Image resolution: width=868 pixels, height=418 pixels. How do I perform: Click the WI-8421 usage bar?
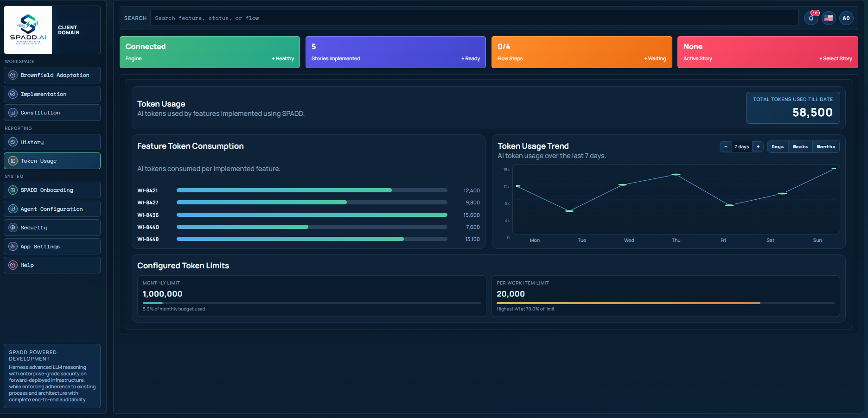[312, 190]
